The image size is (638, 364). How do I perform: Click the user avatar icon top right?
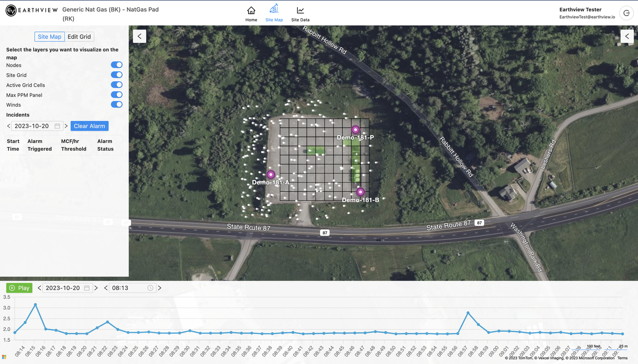click(626, 13)
